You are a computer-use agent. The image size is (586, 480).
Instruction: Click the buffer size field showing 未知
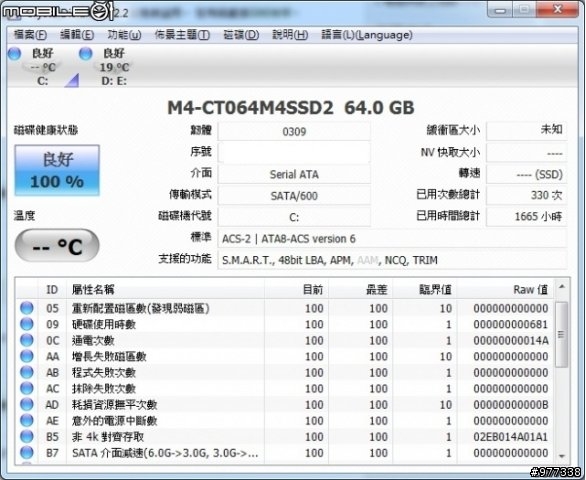(x=527, y=131)
